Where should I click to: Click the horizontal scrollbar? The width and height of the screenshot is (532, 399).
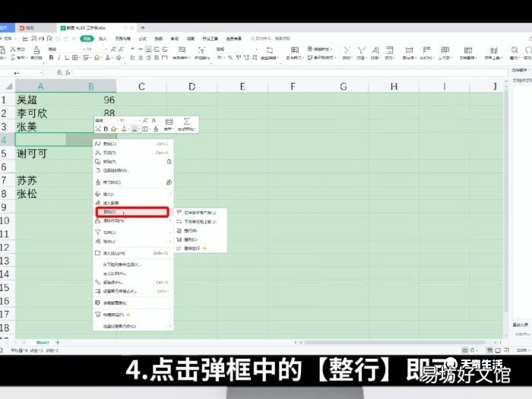point(395,342)
